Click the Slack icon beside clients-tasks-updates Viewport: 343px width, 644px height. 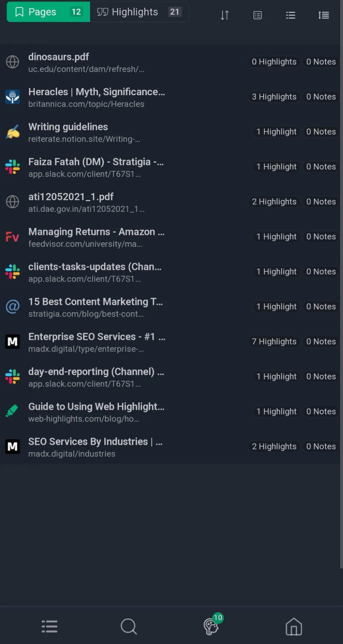click(x=13, y=272)
